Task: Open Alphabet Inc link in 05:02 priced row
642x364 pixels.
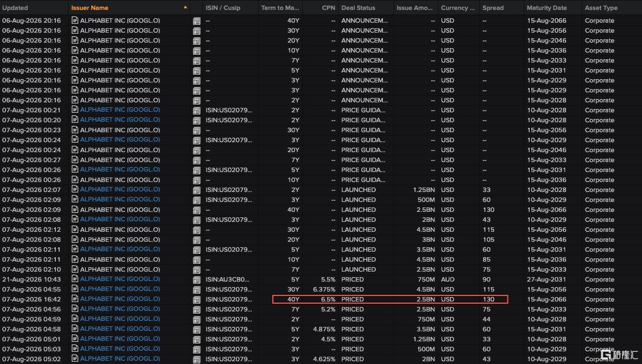Action: [120, 358]
